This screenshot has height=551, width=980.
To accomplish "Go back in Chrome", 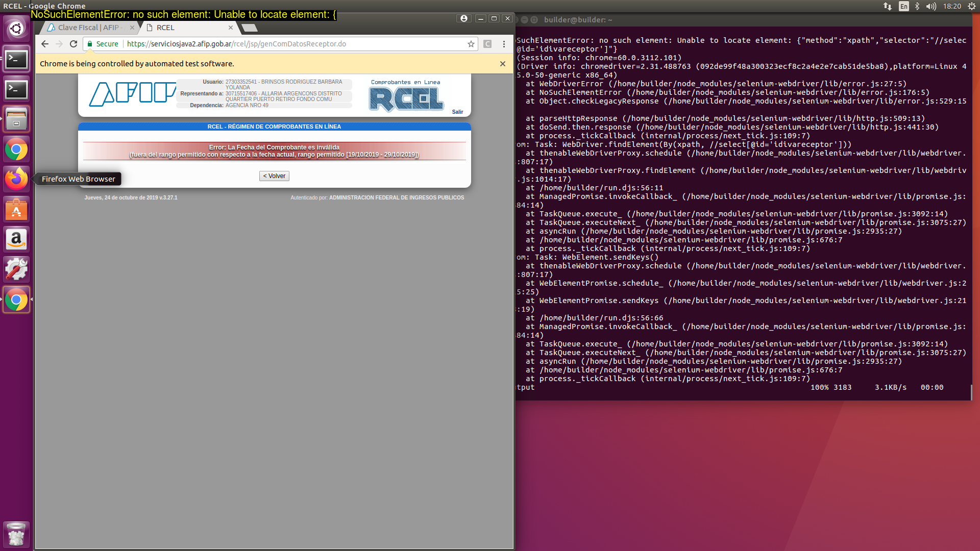I will [45, 44].
